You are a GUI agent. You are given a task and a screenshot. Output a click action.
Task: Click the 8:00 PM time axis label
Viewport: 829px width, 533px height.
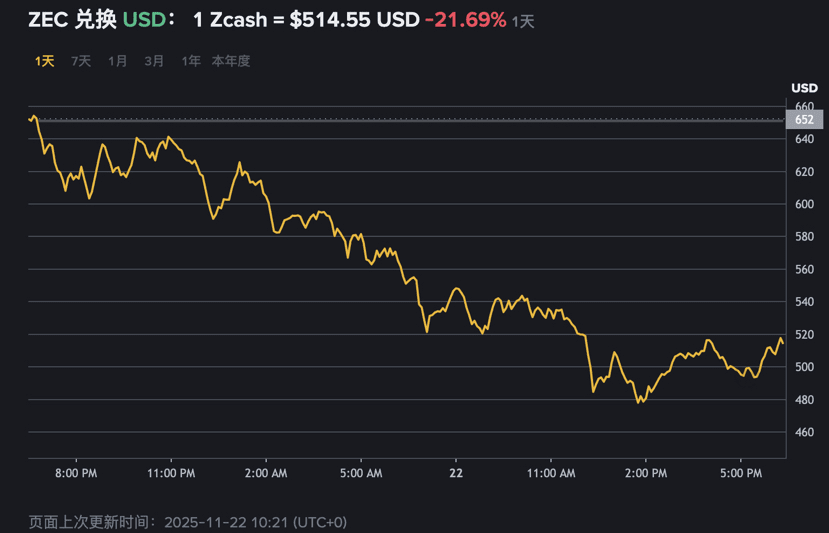click(76, 472)
